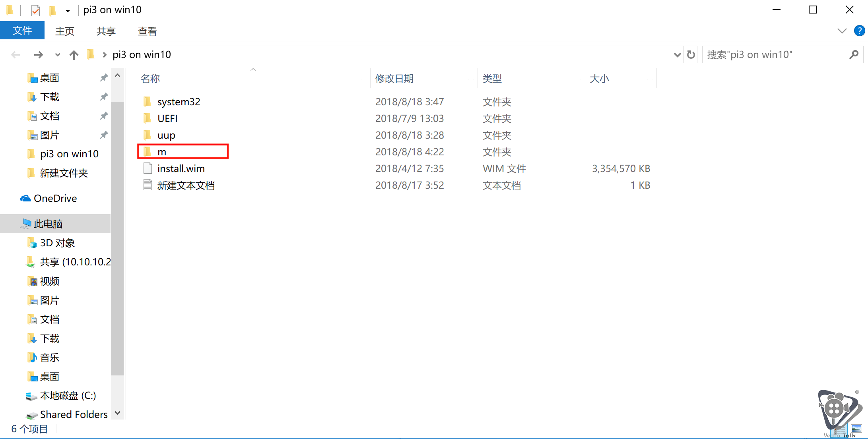
Task: Sort files by 修改日期 column
Action: [394, 78]
